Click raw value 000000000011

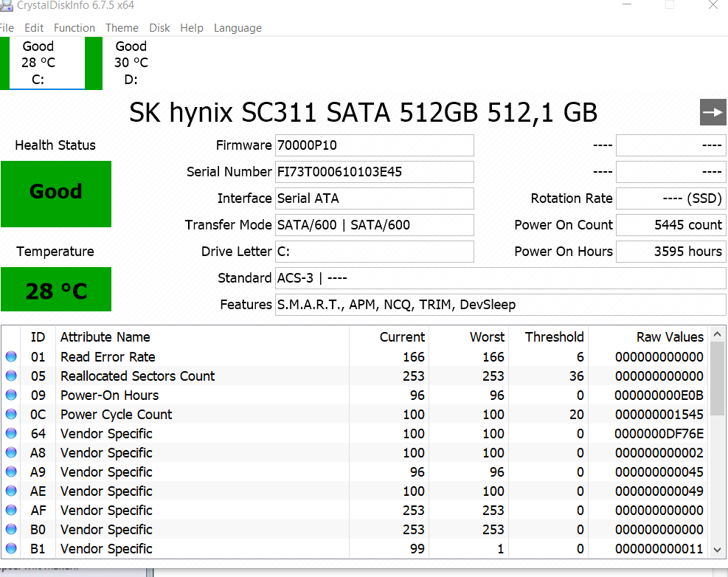click(x=659, y=549)
